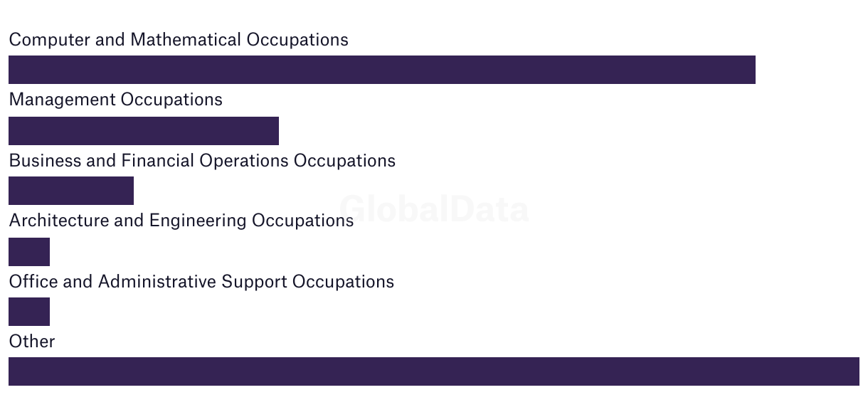Click the word Mathematical in the Computer label

click(186, 40)
